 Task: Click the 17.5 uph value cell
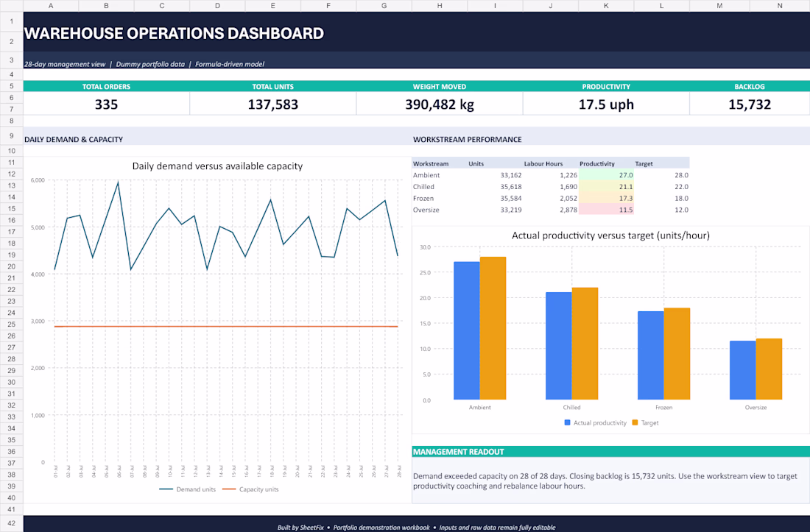click(x=606, y=104)
